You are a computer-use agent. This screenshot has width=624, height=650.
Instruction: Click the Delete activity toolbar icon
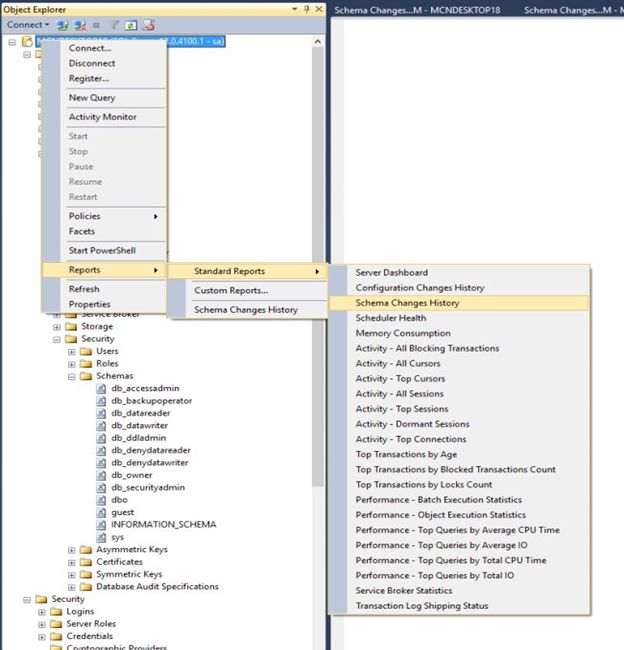149,25
